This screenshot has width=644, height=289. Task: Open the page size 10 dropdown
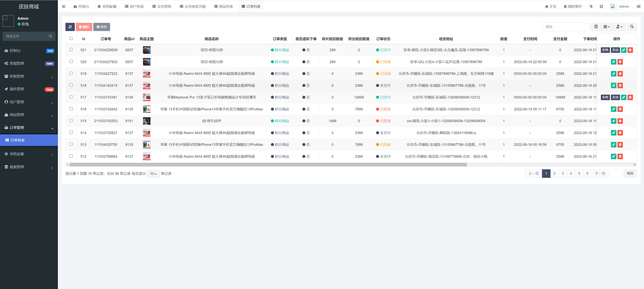tap(153, 174)
